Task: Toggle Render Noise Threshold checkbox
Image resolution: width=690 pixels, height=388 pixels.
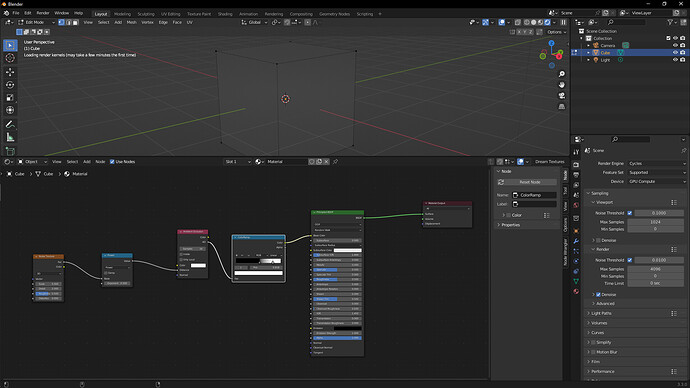Action: (630, 260)
